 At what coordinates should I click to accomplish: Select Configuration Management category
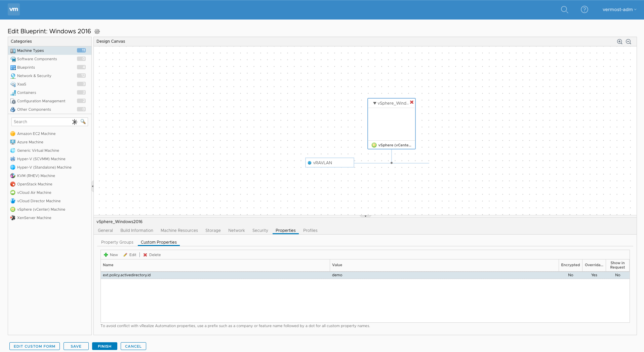[50, 101]
